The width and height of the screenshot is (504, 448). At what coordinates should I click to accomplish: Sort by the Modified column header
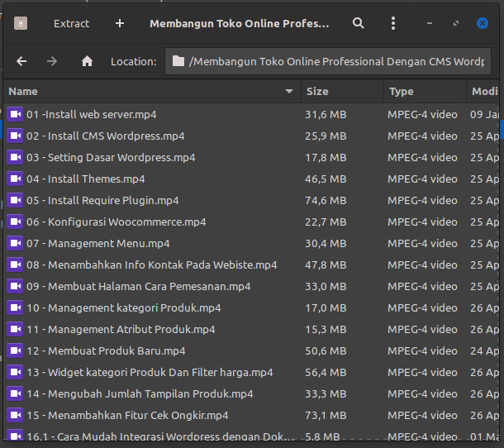(x=483, y=92)
